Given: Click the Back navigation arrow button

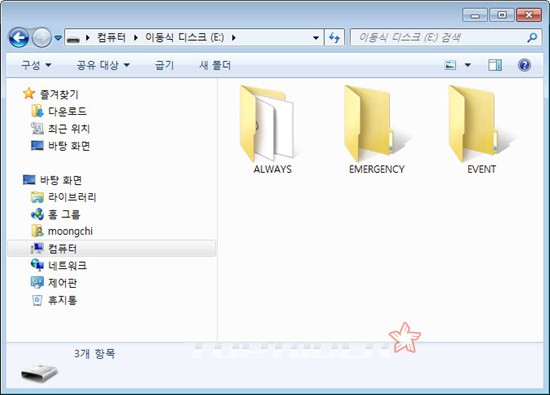Looking at the screenshot, I should [x=19, y=38].
